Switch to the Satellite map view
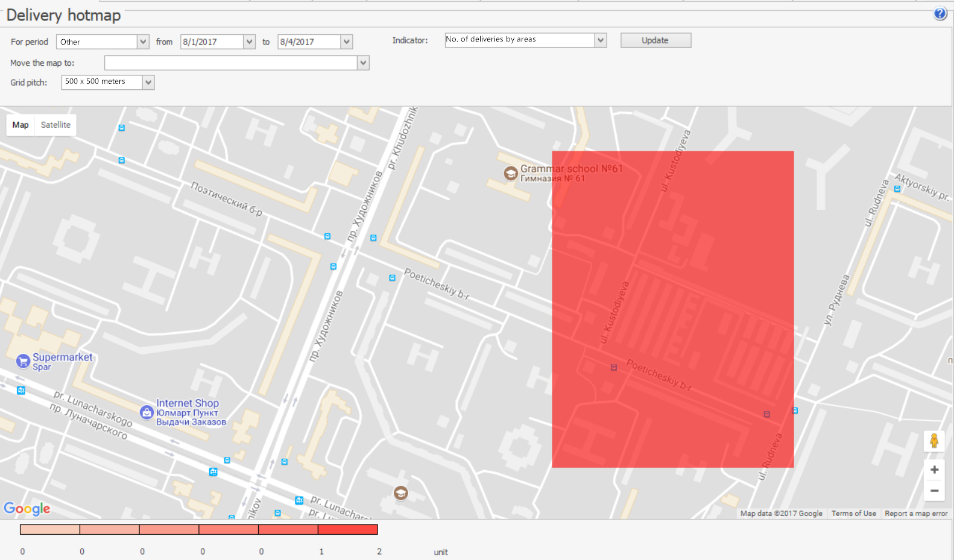This screenshot has width=954, height=560. pos(55,125)
